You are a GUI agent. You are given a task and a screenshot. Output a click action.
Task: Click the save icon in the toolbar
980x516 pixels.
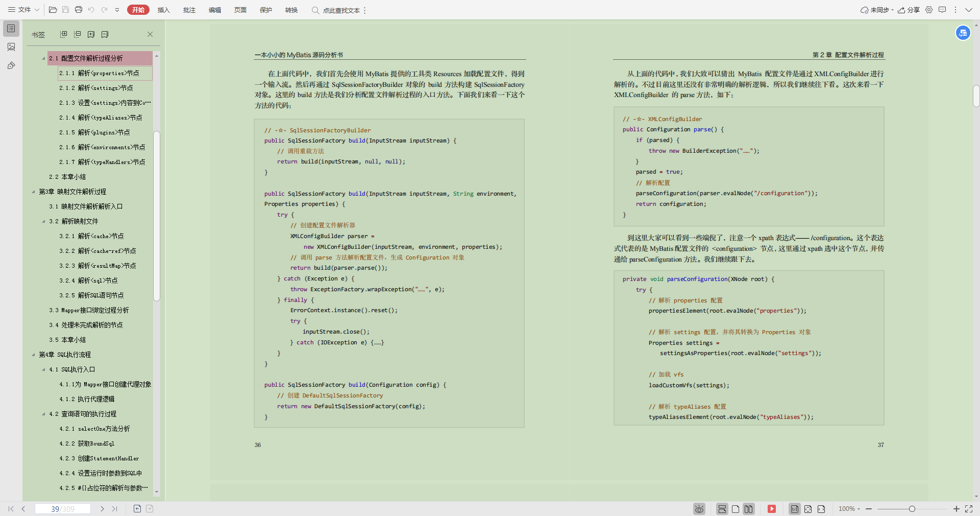coord(65,10)
